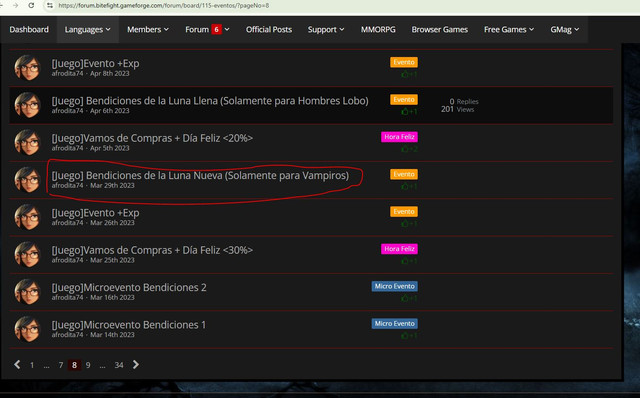Open avatar beside Día Feliz <20%> thread

click(x=27, y=142)
